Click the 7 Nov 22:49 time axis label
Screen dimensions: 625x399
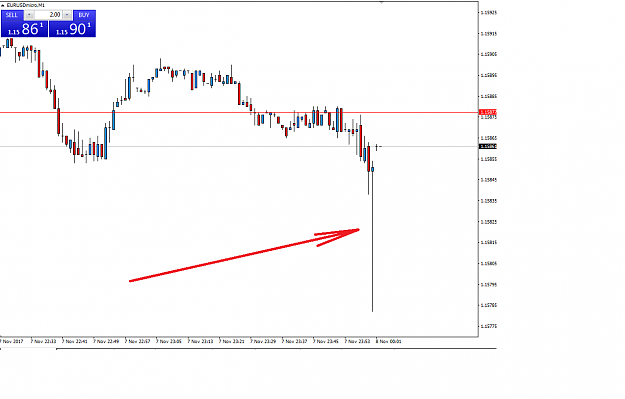[106, 342]
